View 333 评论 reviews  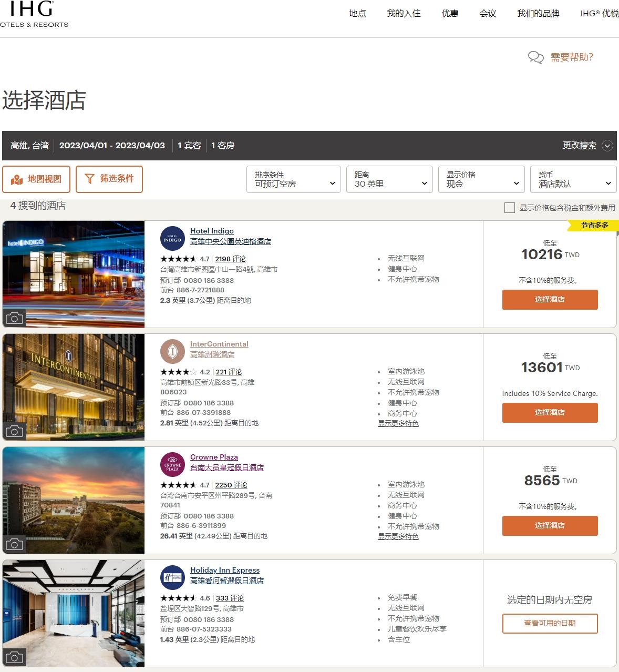[230, 598]
